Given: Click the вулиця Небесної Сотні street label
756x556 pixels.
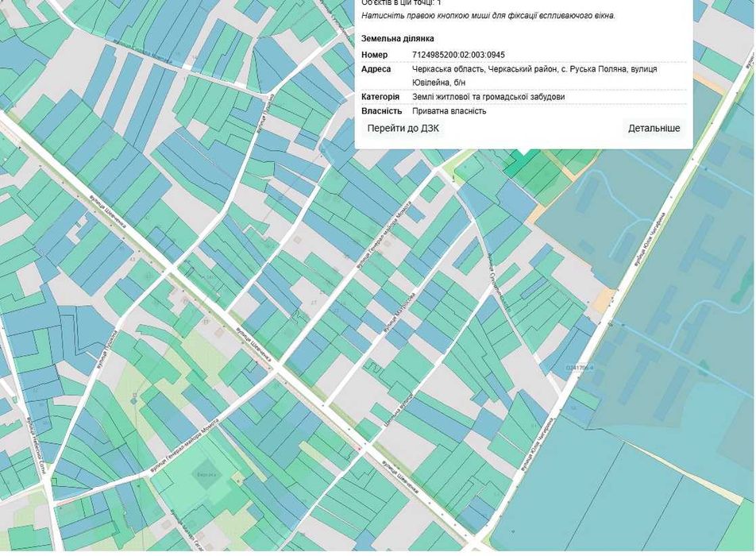Looking at the screenshot, I should pos(37,445).
